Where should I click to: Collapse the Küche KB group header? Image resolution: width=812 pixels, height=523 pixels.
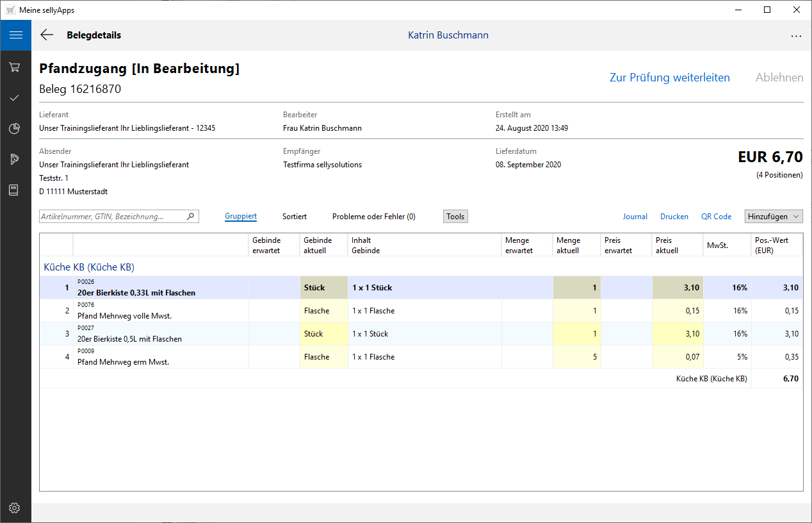(89, 267)
